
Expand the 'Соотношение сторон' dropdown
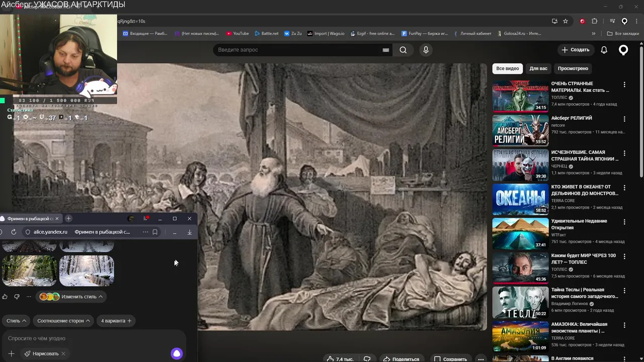coord(63,321)
